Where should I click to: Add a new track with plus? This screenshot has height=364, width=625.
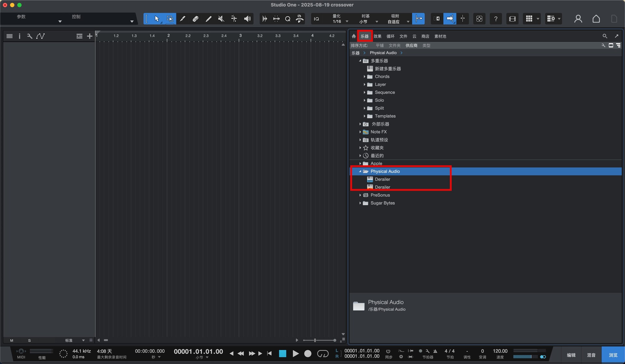[90, 36]
